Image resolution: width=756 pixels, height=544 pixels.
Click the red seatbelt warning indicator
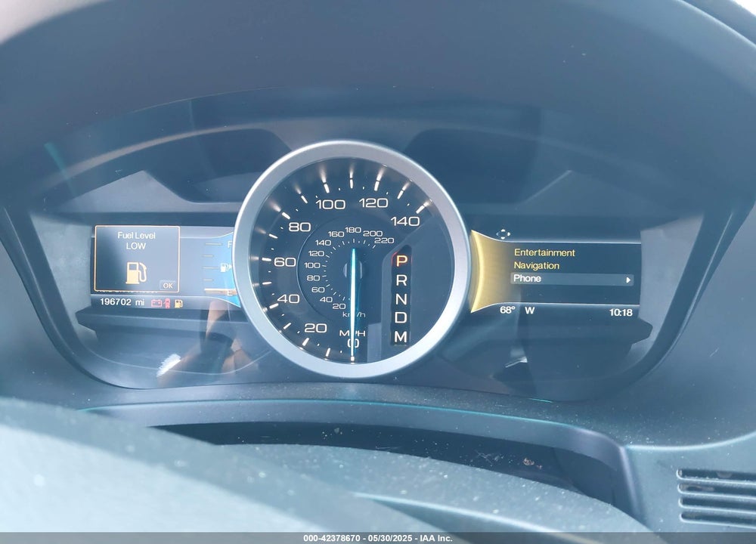(x=167, y=302)
